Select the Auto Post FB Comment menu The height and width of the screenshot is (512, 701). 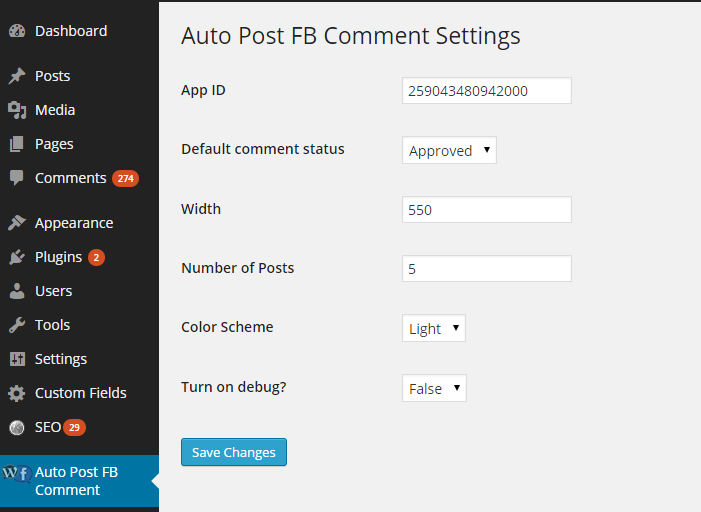point(79,481)
